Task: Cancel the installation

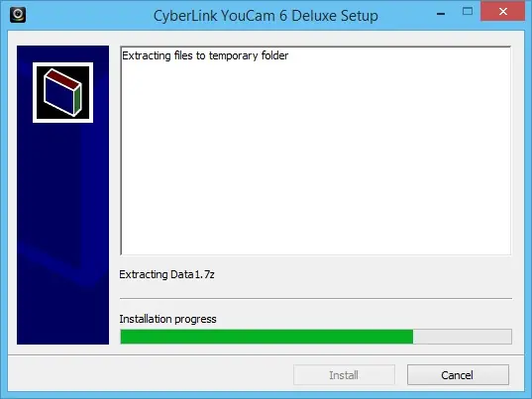Action: [458, 375]
